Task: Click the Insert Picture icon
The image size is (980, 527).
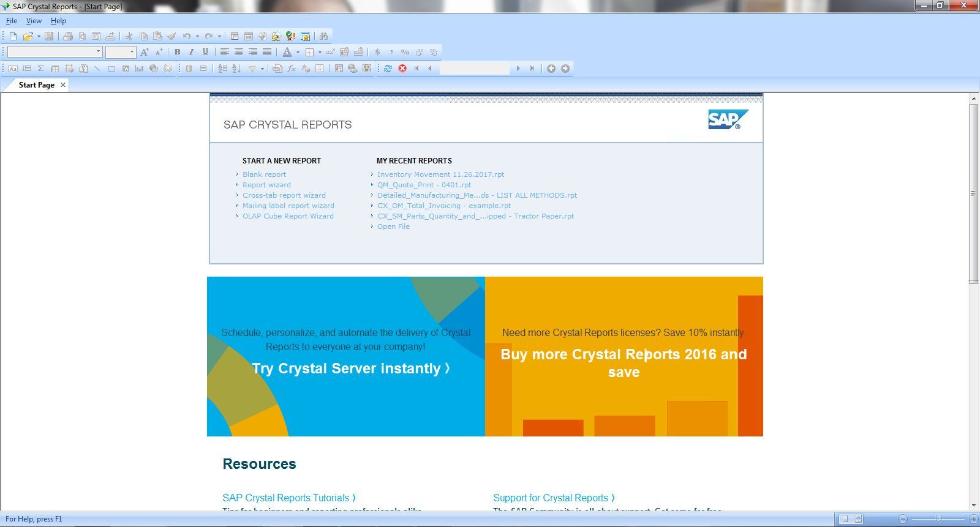Action: (126, 69)
